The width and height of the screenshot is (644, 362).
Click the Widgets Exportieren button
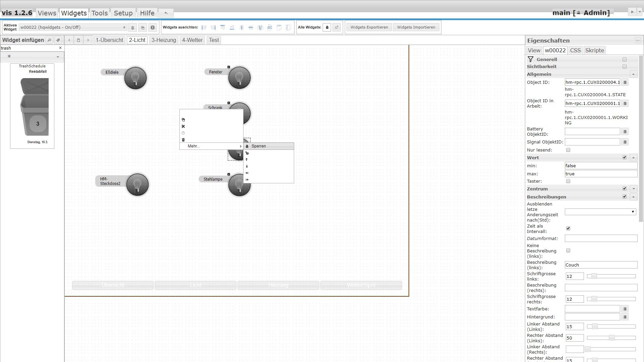point(369,27)
